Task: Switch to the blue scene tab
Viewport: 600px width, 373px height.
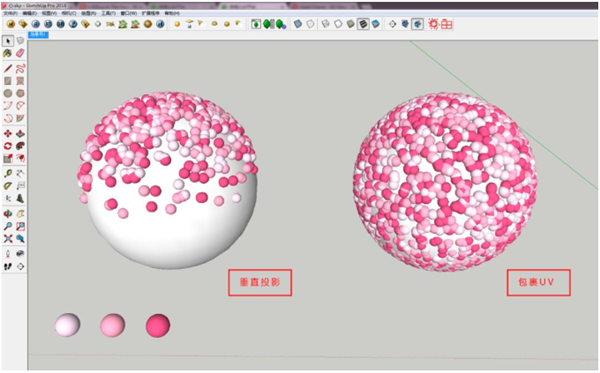Action: pyautogui.click(x=38, y=34)
